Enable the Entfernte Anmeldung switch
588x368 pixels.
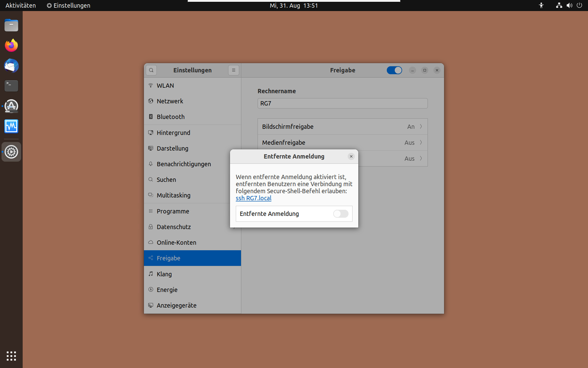pos(341,214)
